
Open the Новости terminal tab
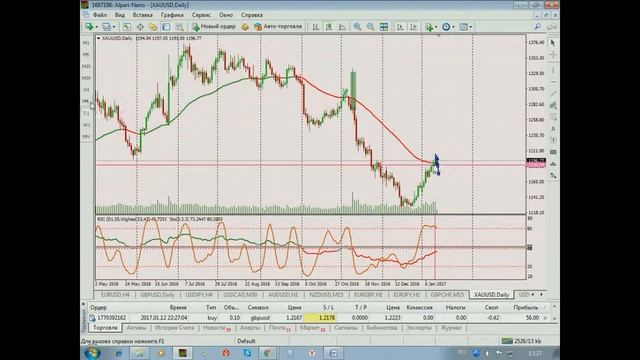(x=217, y=328)
